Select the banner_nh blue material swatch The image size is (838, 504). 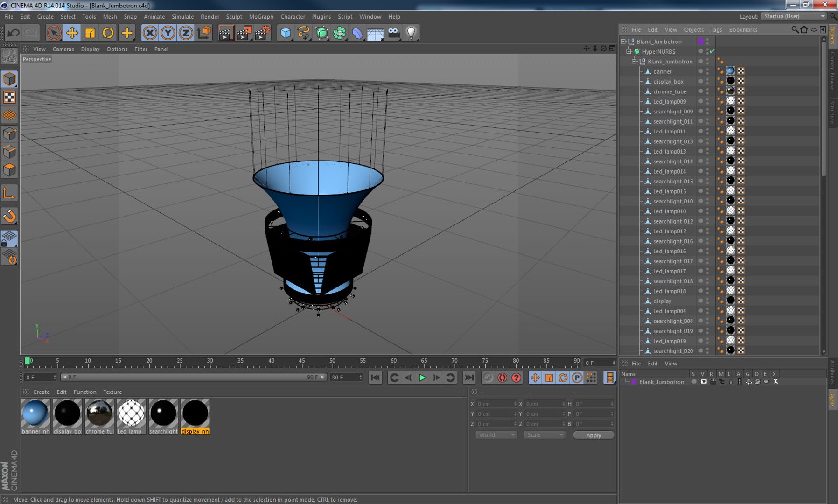(x=35, y=413)
